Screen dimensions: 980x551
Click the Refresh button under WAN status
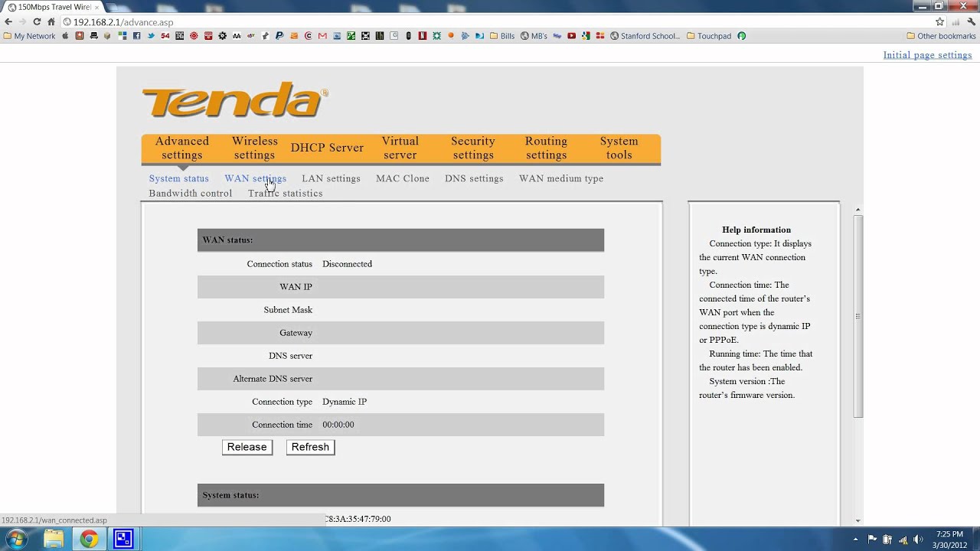(x=310, y=447)
